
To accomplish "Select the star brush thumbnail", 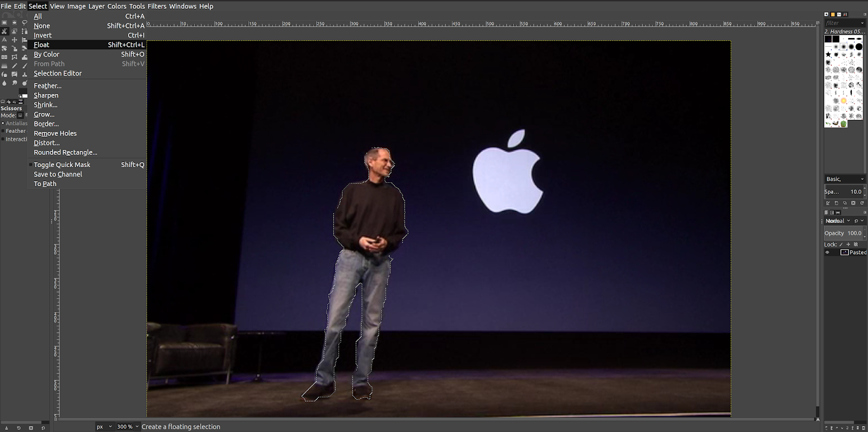I will tap(828, 54).
